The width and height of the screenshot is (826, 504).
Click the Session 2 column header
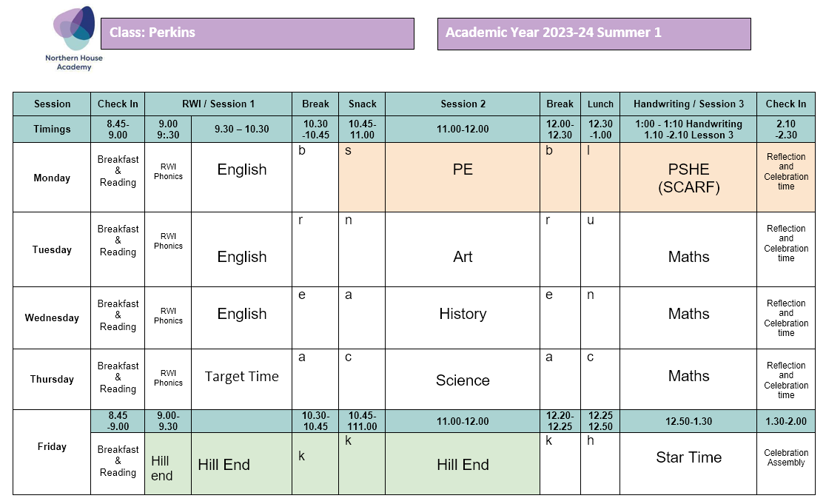(x=462, y=104)
